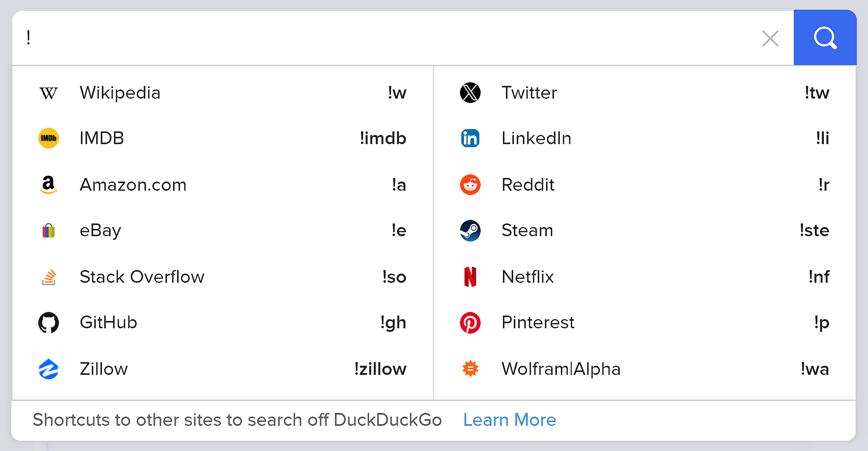
Task: Choose the !wa Wolfram|Alpha shortcut
Action: pyautogui.click(x=815, y=369)
